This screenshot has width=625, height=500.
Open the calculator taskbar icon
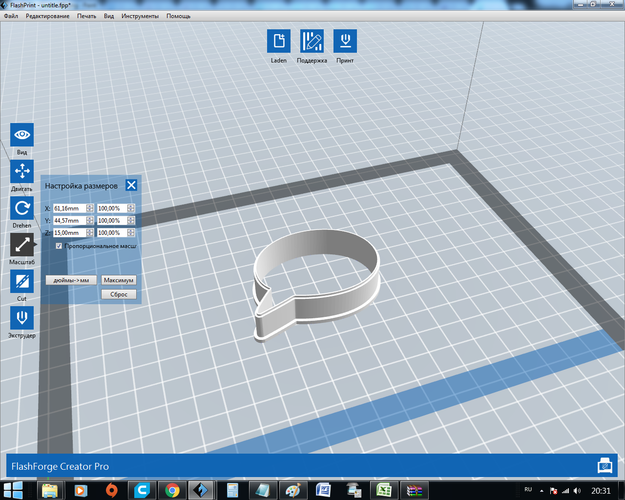point(232,490)
